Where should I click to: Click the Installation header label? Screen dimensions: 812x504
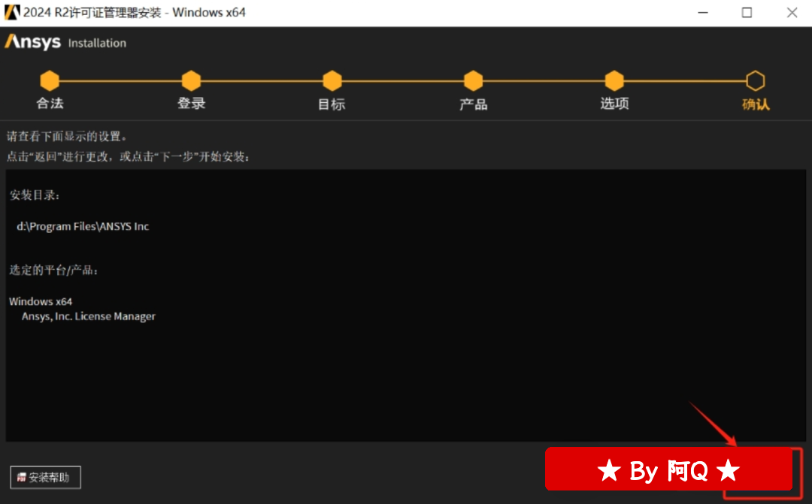coord(97,43)
